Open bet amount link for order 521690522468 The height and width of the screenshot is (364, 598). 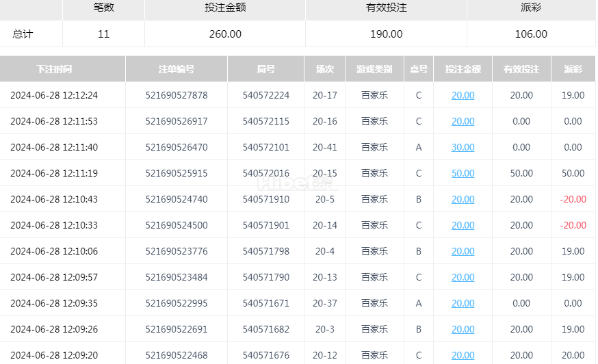coord(463,355)
